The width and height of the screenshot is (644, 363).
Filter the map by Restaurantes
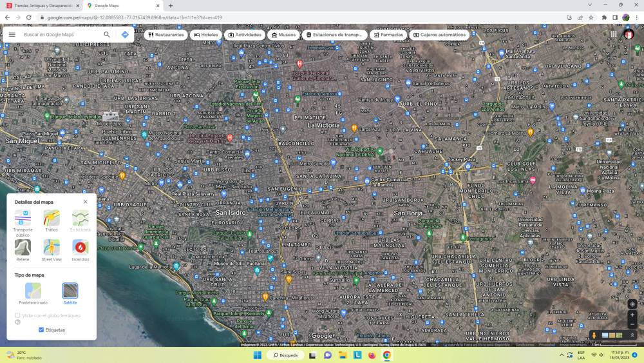point(166,35)
